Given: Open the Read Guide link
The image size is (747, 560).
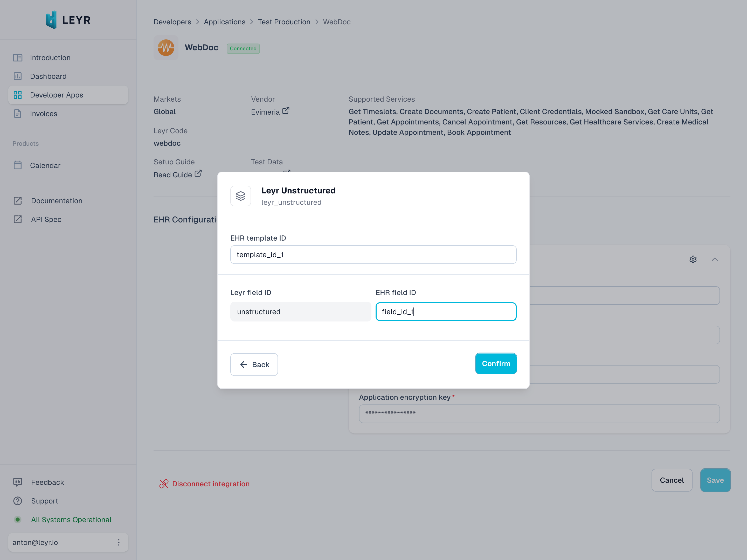Looking at the screenshot, I should click(172, 175).
